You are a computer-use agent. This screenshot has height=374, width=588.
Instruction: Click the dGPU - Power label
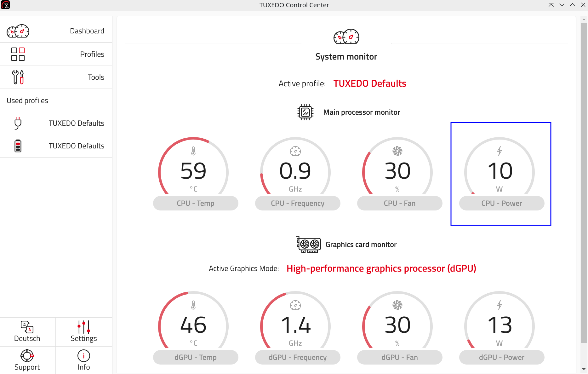[502, 357]
